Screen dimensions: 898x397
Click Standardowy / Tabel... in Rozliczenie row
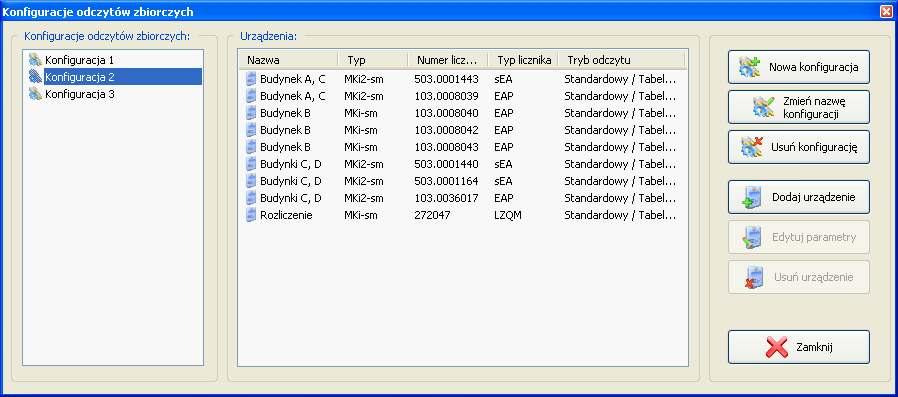(x=620, y=215)
